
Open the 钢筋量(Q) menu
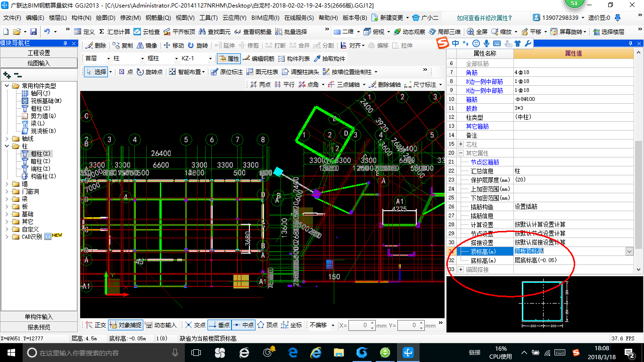158,18
